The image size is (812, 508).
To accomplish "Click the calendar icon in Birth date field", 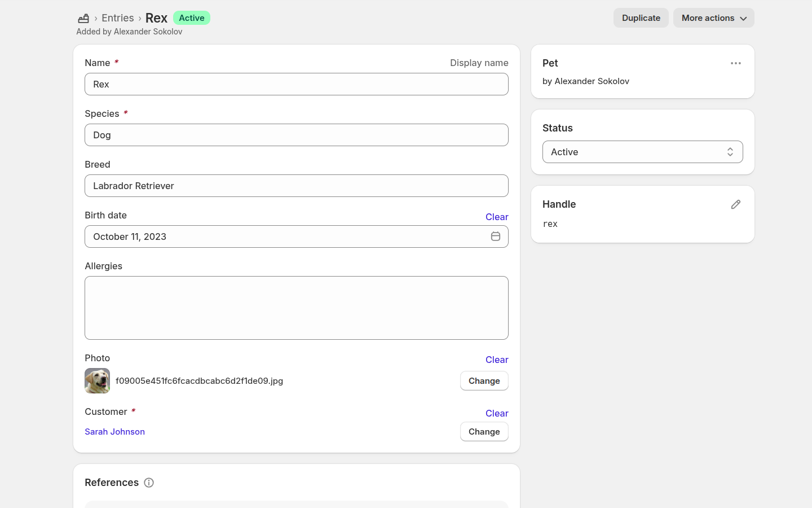I will [496, 237].
